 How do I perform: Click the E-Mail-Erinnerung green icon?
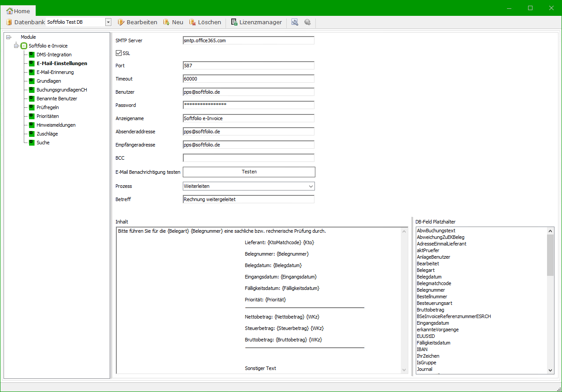pyautogui.click(x=32, y=72)
